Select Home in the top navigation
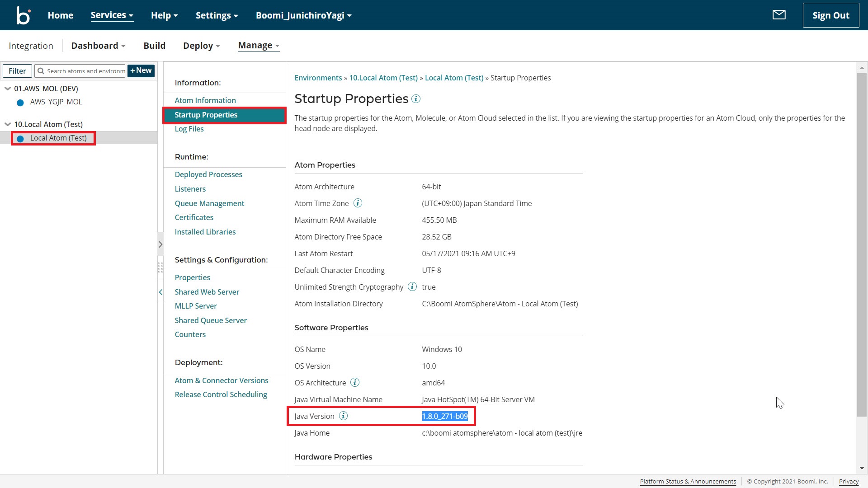Image resolution: width=868 pixels, height=488 pixels. click(x=60, y=15)
